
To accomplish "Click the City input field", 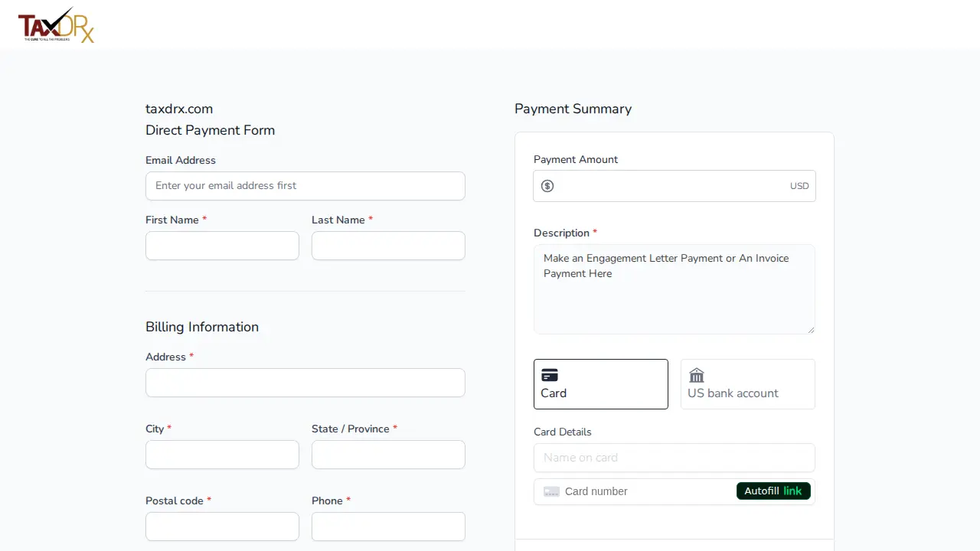I will [x=222, y=455].
